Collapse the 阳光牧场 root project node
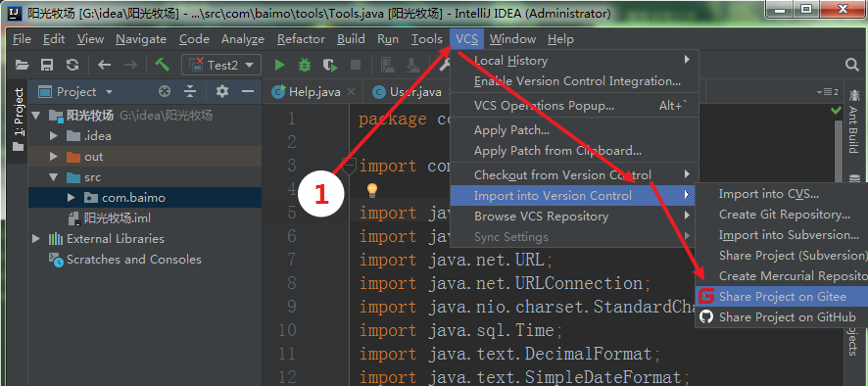This screenshot has width=868, height=386. (x=36, y=116)
